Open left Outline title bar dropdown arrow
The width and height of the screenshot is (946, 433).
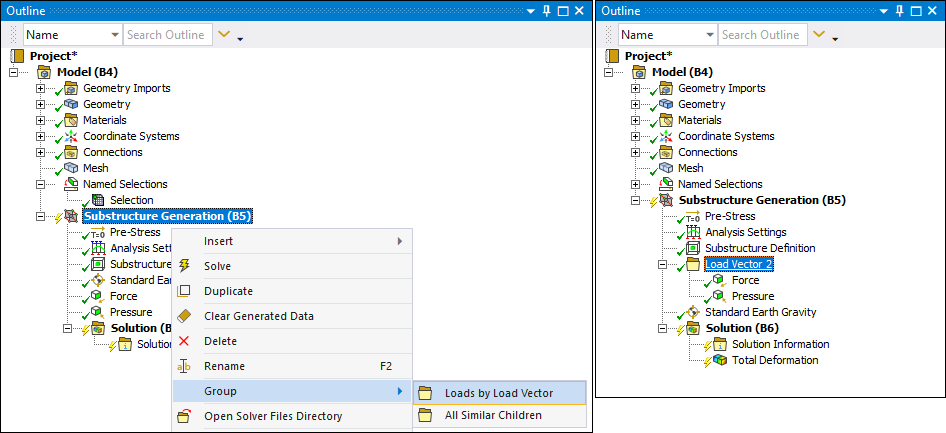point(531,11)
